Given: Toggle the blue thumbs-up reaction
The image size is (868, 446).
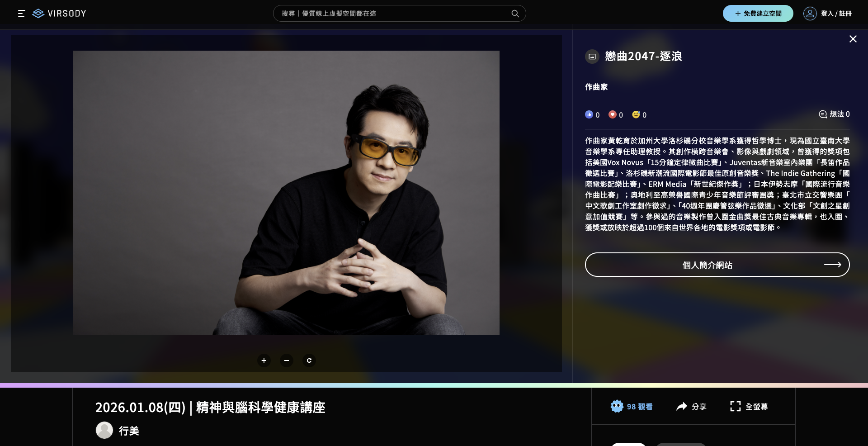Looking at the screenshot, I should coord(589,114).
